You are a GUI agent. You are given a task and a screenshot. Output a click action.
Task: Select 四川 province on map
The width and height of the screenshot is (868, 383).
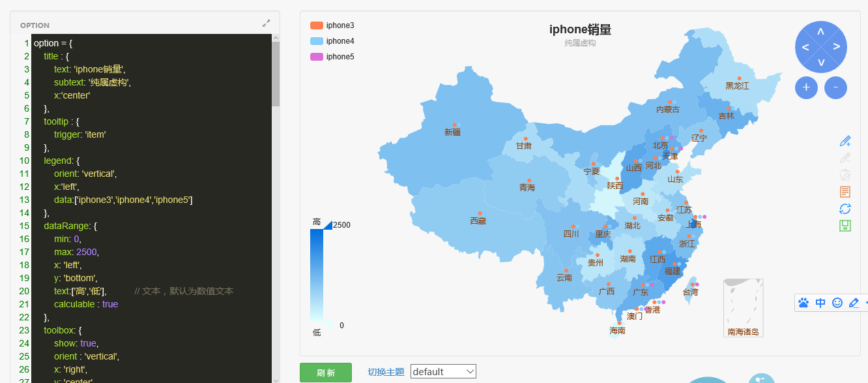tap(571, 234)
